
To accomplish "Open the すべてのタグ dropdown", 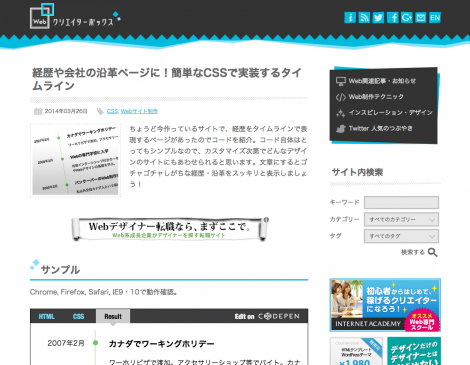I will [x=401, y=236].
